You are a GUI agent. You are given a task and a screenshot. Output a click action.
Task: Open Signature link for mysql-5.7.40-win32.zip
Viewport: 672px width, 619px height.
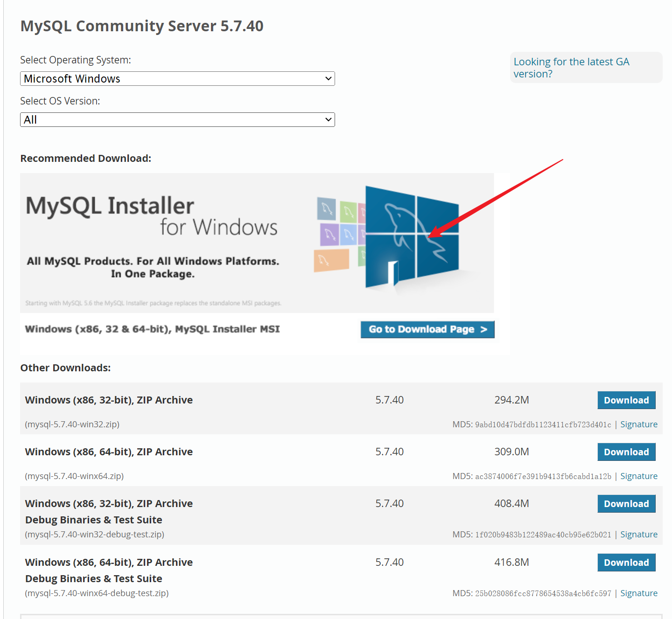[639, 424]
